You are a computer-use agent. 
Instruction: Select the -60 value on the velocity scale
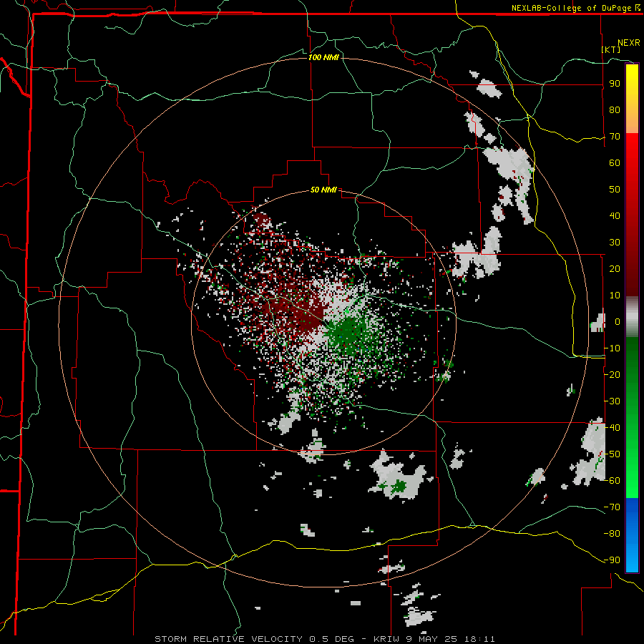point(612,481)
